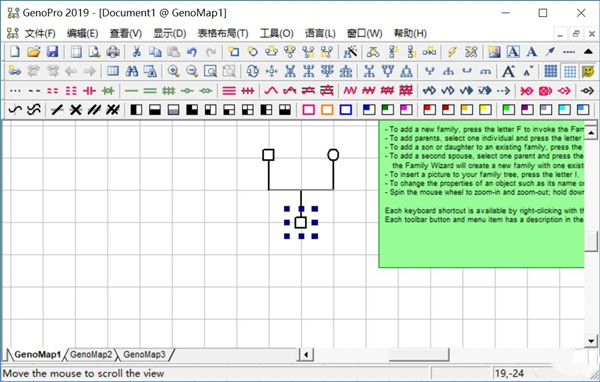Click the horizontal scrollbar left arrow
Viewport: 600px width, 382px height.
306,354
